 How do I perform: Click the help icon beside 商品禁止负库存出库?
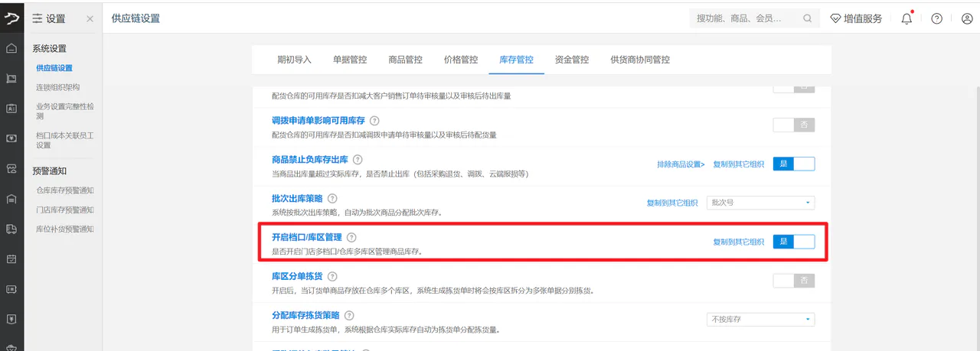point(358,161)
